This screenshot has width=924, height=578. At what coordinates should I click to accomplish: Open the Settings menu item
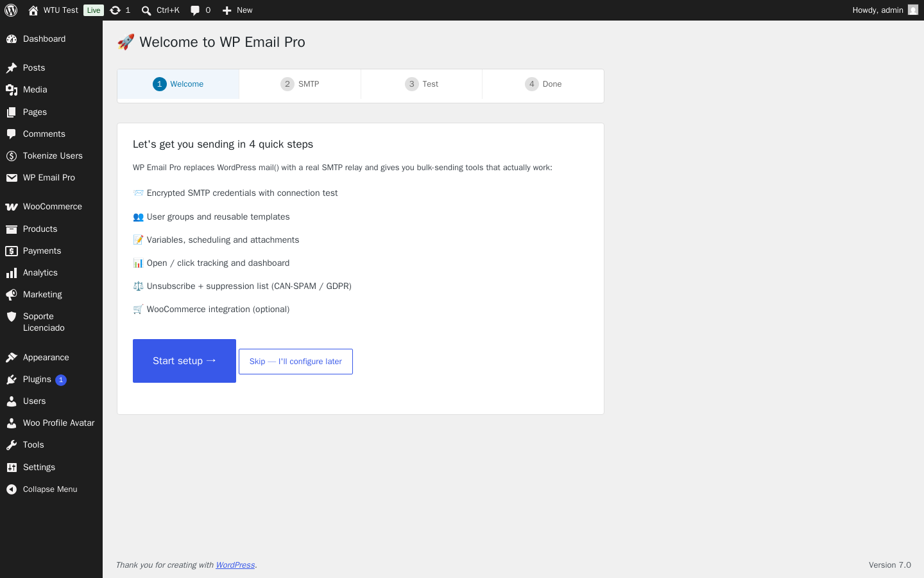51,468
